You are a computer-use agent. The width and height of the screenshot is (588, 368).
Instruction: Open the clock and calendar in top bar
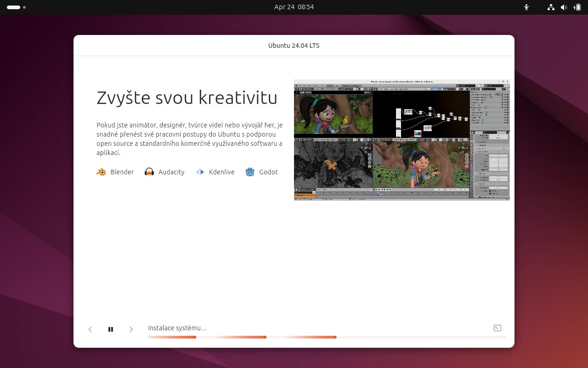(x=294, y=7)
